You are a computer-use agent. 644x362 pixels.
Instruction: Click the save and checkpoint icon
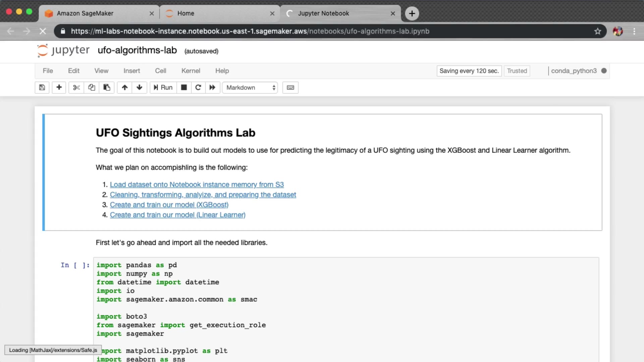[42, 87]
